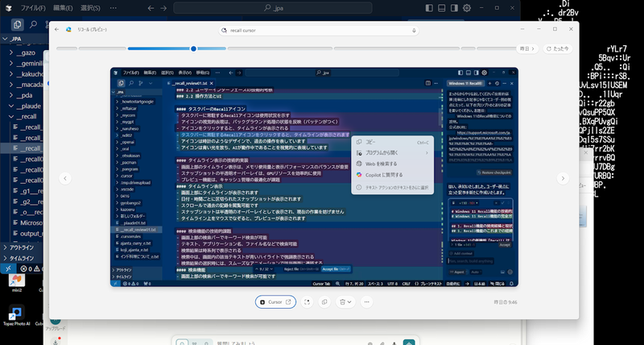Open the ファイル(F) menu

32,8
